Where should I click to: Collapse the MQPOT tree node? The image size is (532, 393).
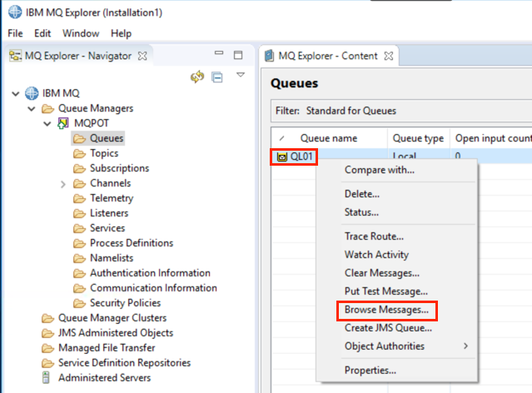(47, 123)
